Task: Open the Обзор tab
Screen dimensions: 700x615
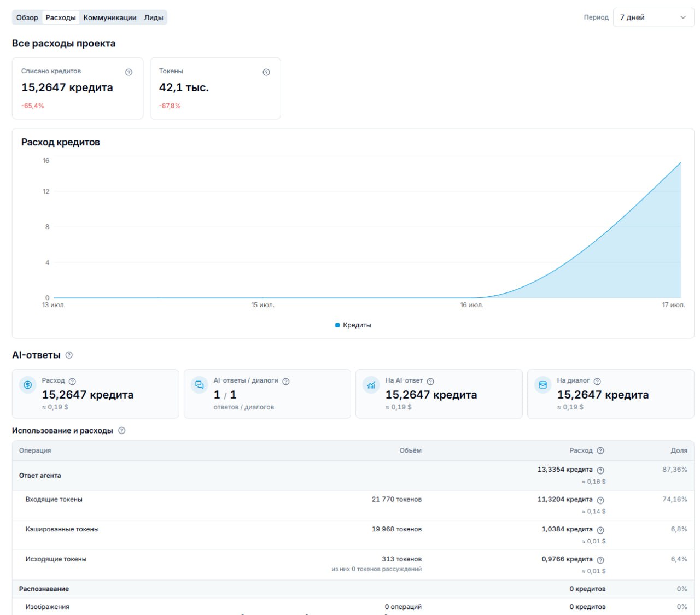Action: (27, 17)
